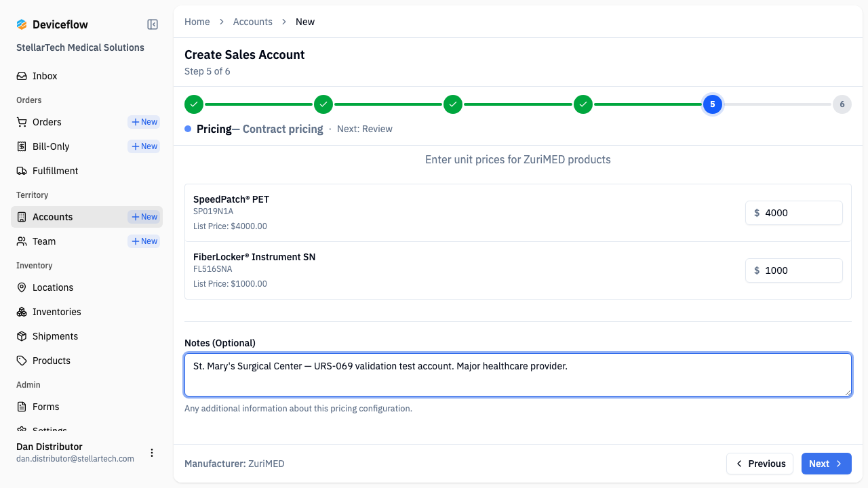Navigate to Accounts breadcrumb
Screen dimensions: 868x488
pos(253,22)
